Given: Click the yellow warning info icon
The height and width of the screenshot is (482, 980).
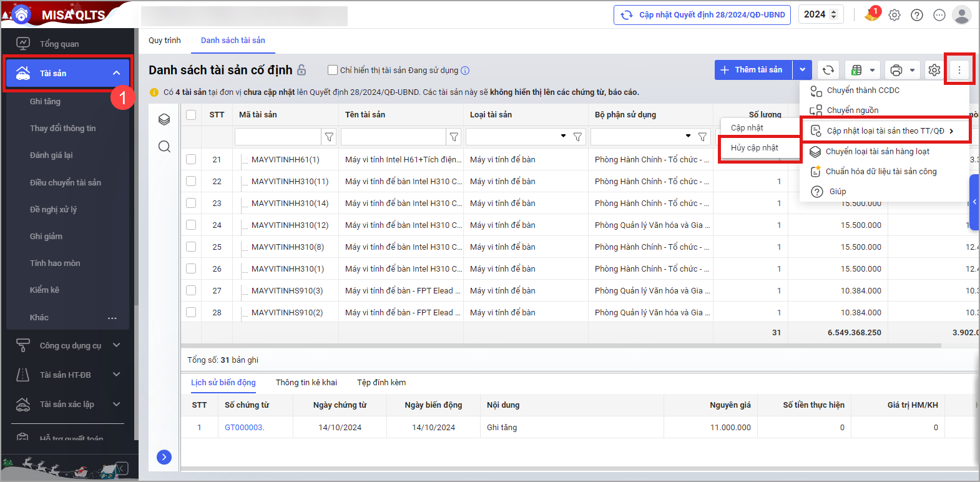Looking at the screenshot, I should pyautogui.click(x=154, y=92).
